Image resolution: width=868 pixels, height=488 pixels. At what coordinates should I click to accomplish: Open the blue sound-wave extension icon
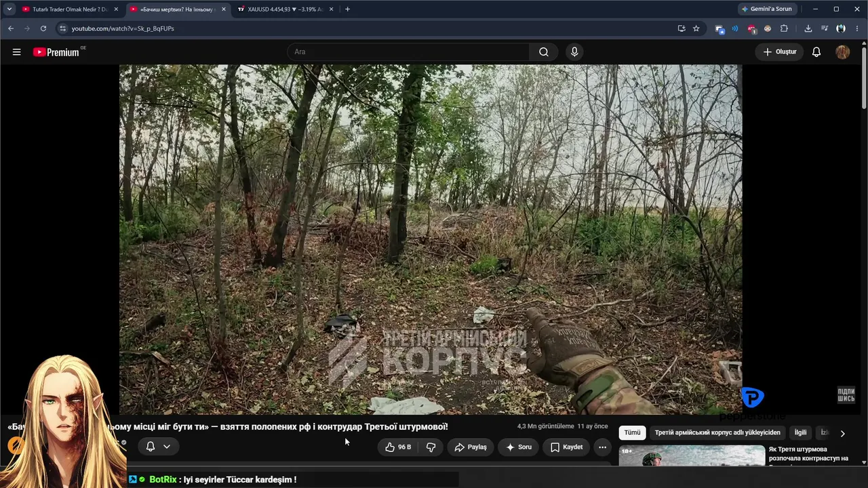point(735,28)
